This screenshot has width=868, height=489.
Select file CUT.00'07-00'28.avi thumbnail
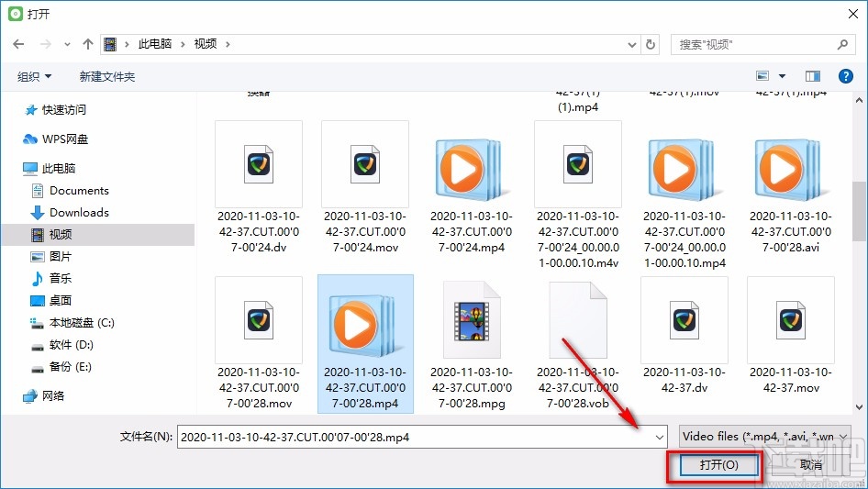pyautogui.click(x=791, y=169)
